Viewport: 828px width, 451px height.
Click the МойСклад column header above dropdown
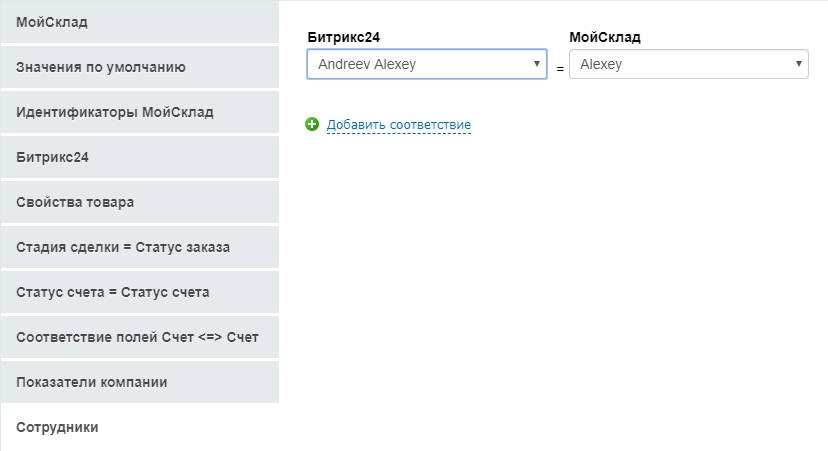pyautogui.click(x=604, y=37)
